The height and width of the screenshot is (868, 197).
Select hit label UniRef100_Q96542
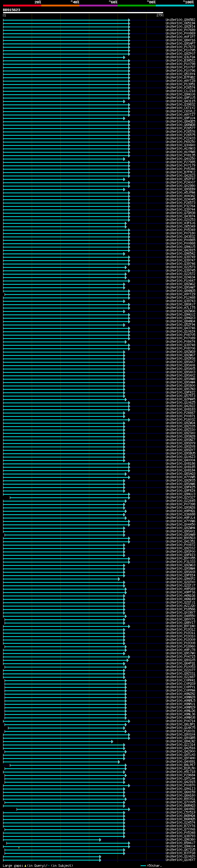(x=180, y=254)
